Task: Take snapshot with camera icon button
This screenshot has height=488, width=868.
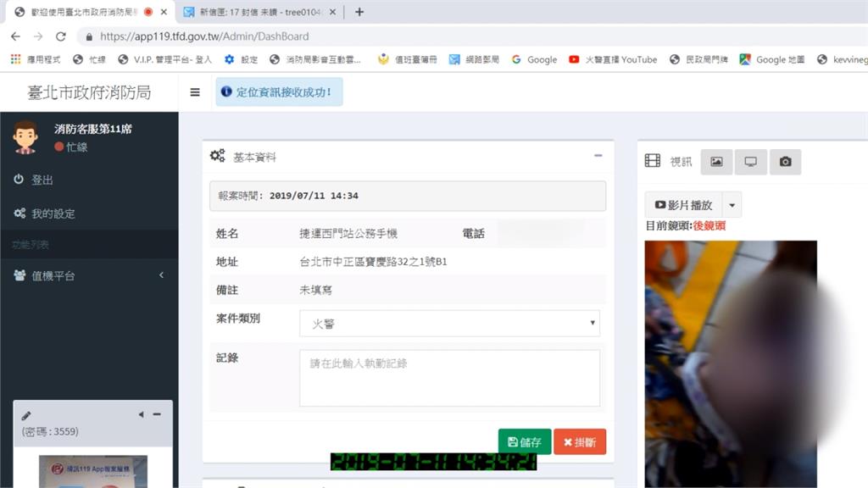Action: (785, 162)
